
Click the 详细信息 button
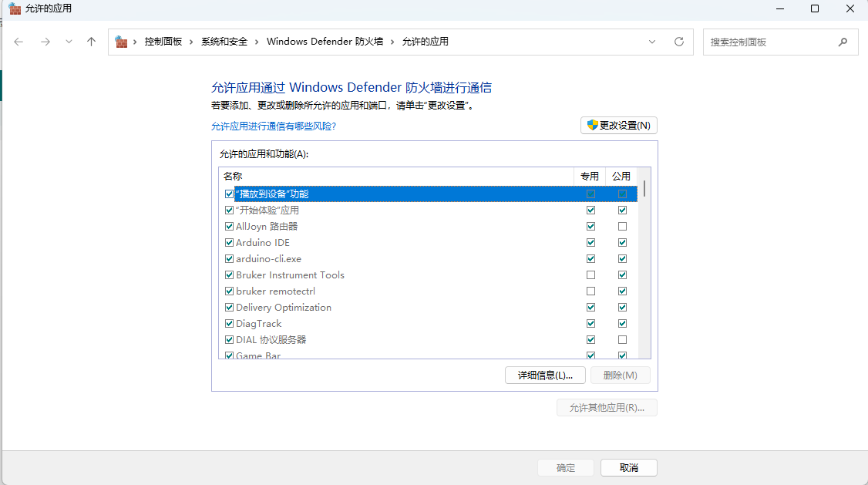coord(544,376)
